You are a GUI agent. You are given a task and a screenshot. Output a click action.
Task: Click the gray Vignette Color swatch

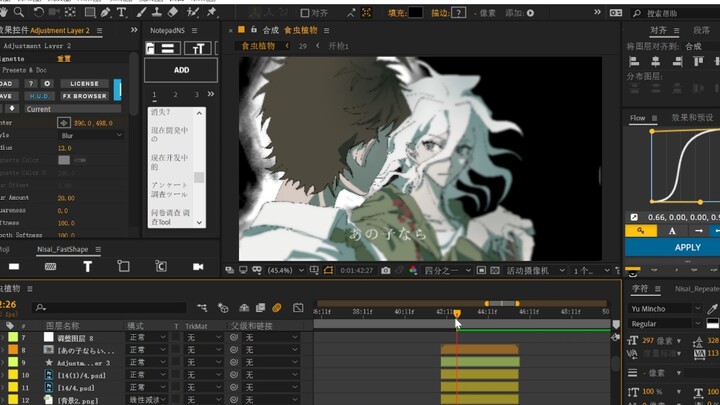click(x=64, y=160)
